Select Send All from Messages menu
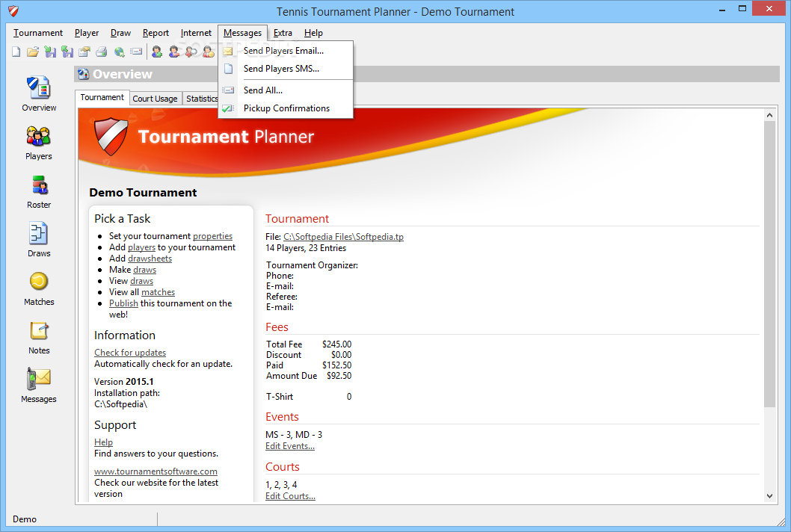The height and width of the screenshot is (532, 791). click(x=286, y=90)
